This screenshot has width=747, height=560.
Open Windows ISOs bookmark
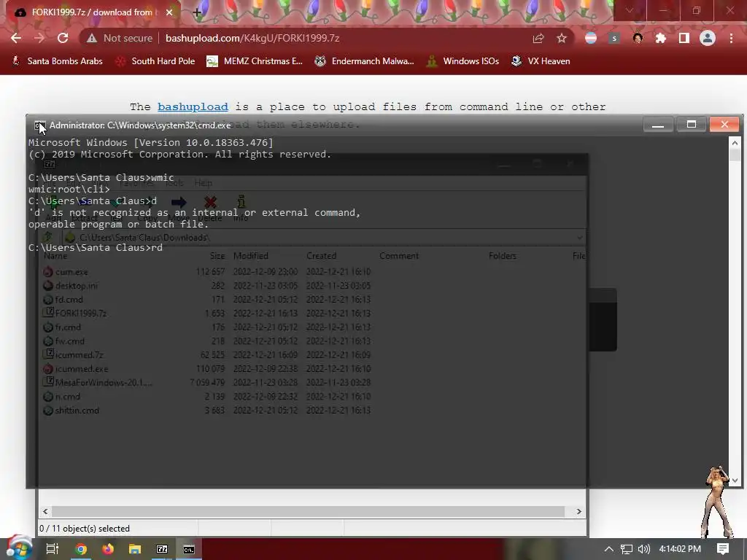click(x=462, y=61)
